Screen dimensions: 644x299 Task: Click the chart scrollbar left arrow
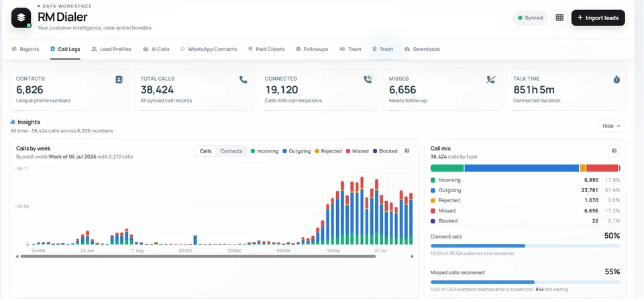pos(17,257)
